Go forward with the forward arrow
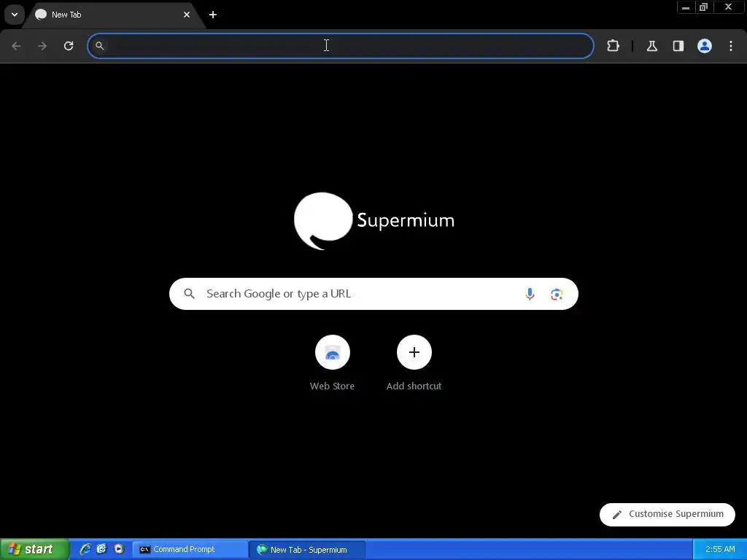 point(42,46)
